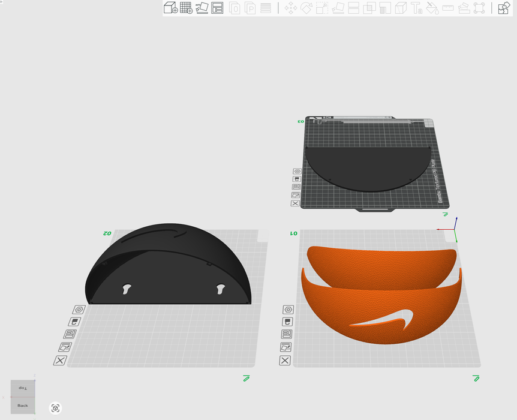517x420 pixels.
Task: Open the Text shape tool
Action: coord(416,8)
